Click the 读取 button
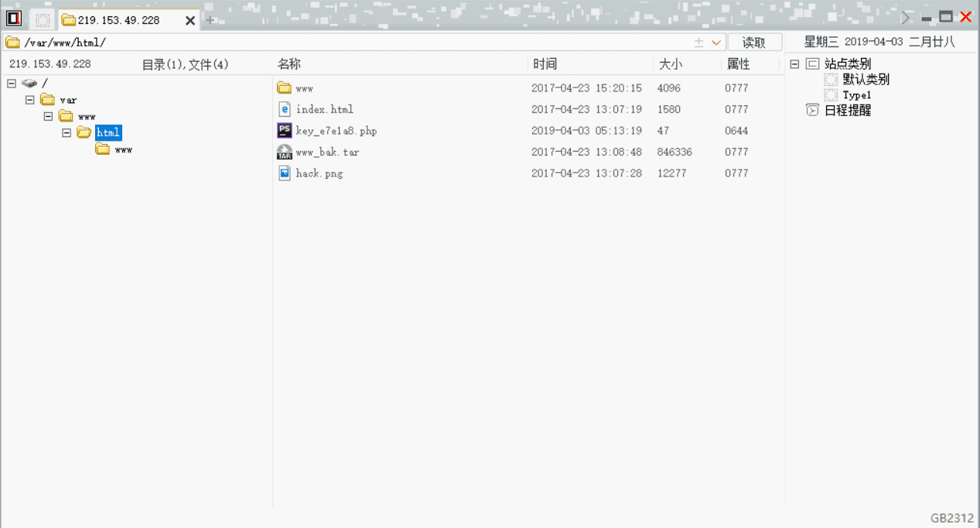This screenshot has width=980, height=528. (754, 43)
